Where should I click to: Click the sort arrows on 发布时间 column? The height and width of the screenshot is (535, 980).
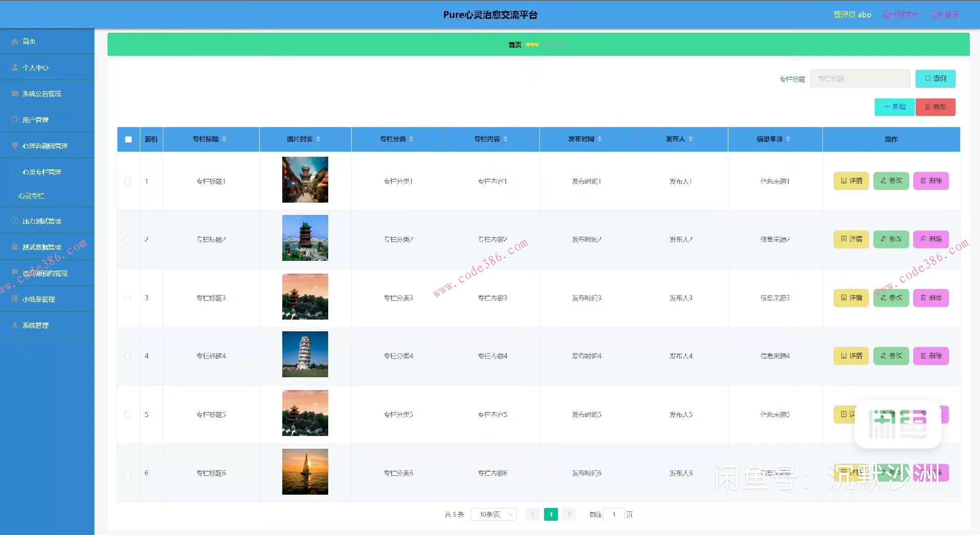[x=600, y=139]
